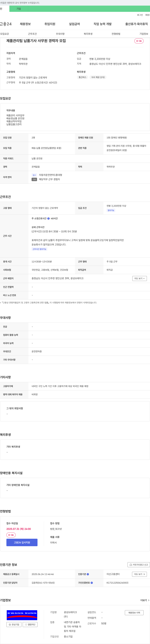Click the 근무시간 협의가능 tag
The image size is (150, 644).
pos(39,249)
